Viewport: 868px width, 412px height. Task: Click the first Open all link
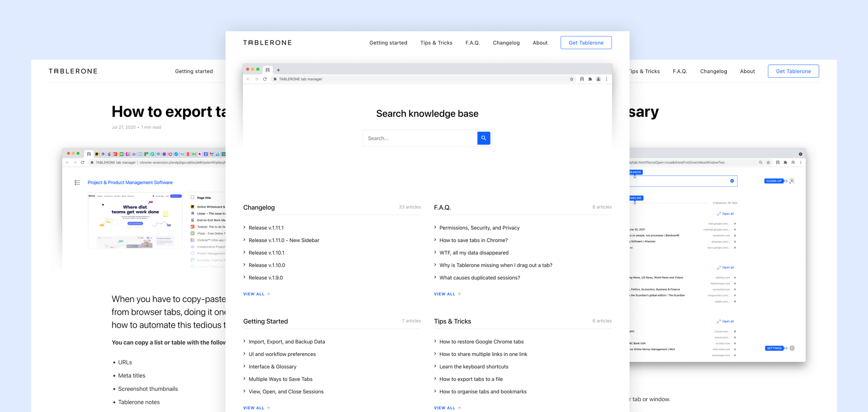726,214
